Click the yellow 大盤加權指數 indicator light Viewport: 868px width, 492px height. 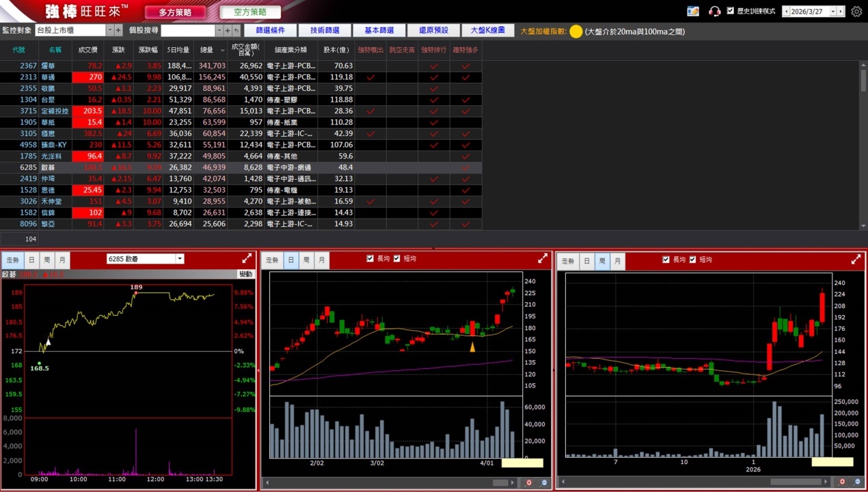pos(576,31)
